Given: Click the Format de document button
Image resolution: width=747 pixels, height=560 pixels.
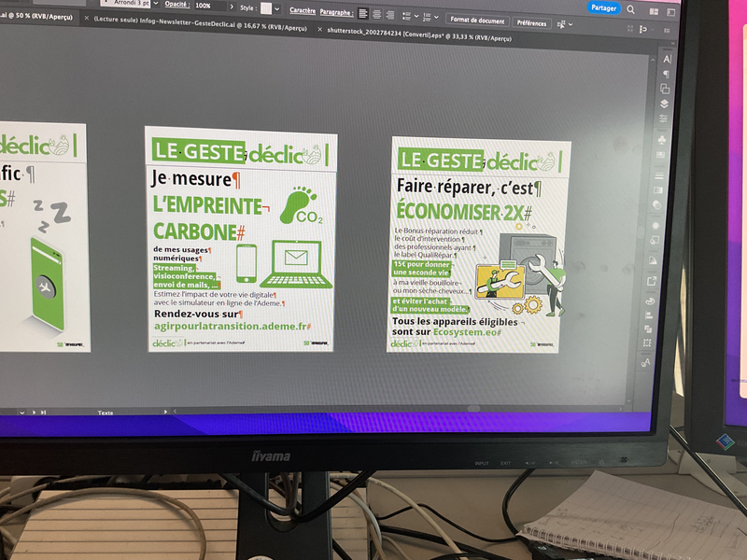Looking at the screenshot, I should tap(476, 21).
